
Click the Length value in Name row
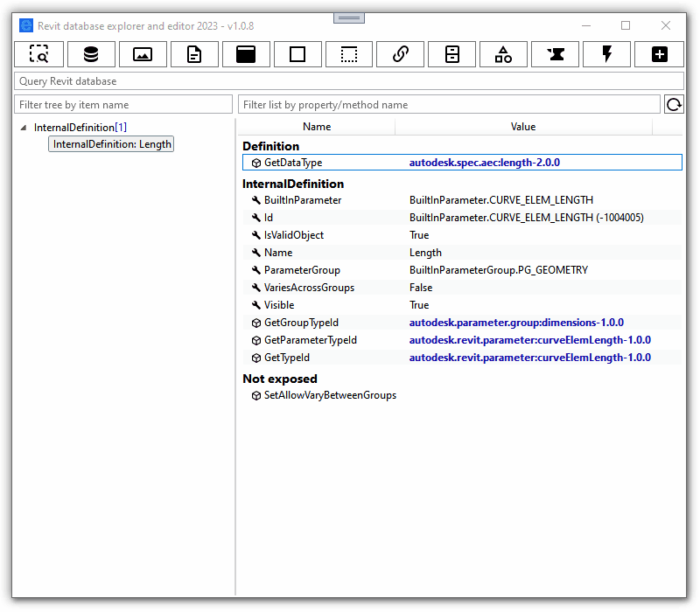point(425,253)
